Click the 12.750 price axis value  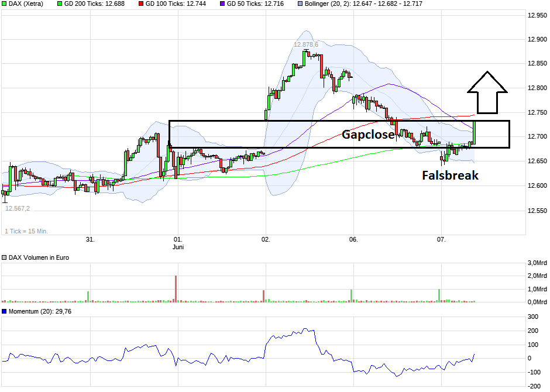(x=537, y=113)
